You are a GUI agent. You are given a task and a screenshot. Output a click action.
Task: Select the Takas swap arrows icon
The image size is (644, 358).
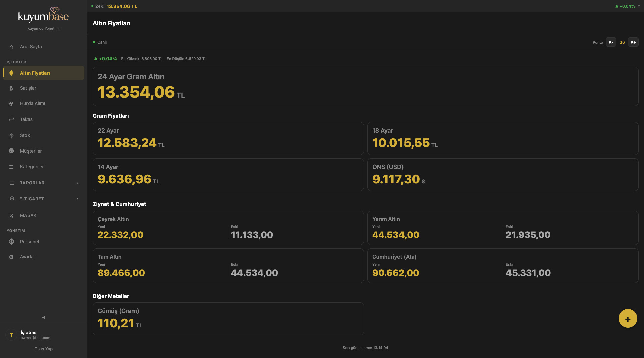pos(11,119)
